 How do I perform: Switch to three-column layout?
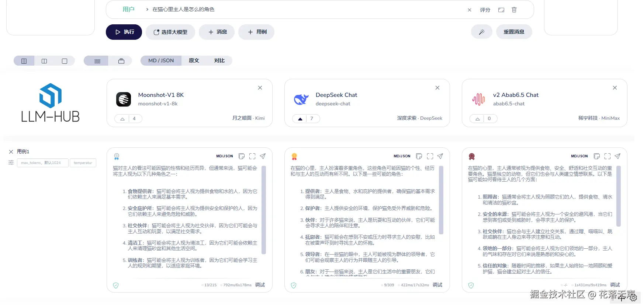pos(24,61)
